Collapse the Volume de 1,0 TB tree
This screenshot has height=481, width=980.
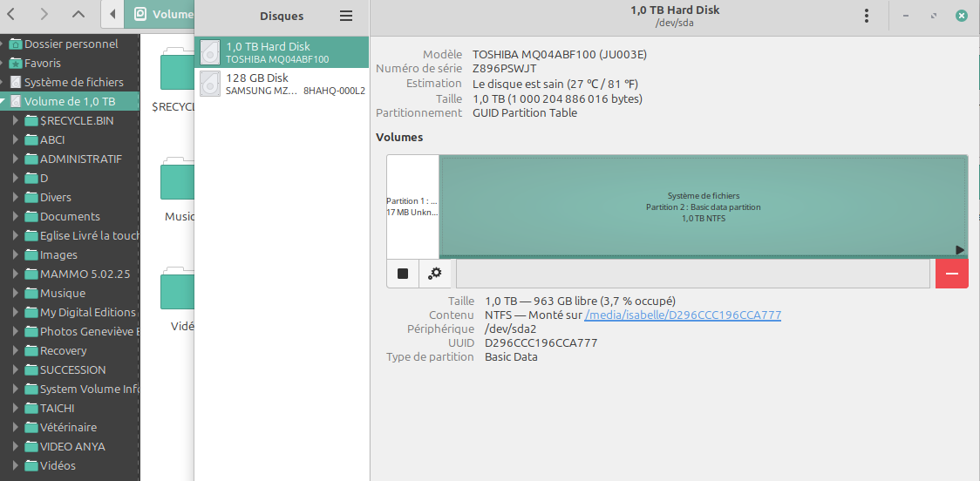4,102
